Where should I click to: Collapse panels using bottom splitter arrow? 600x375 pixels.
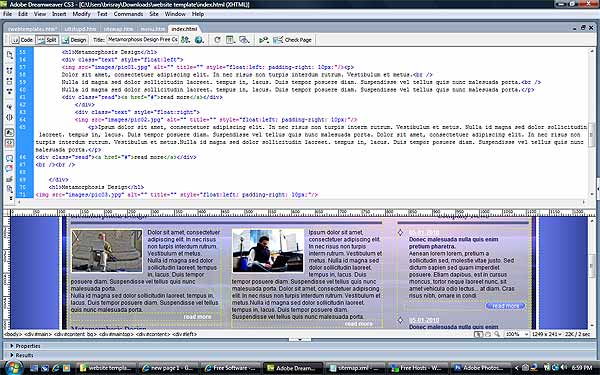click(300, 339)
